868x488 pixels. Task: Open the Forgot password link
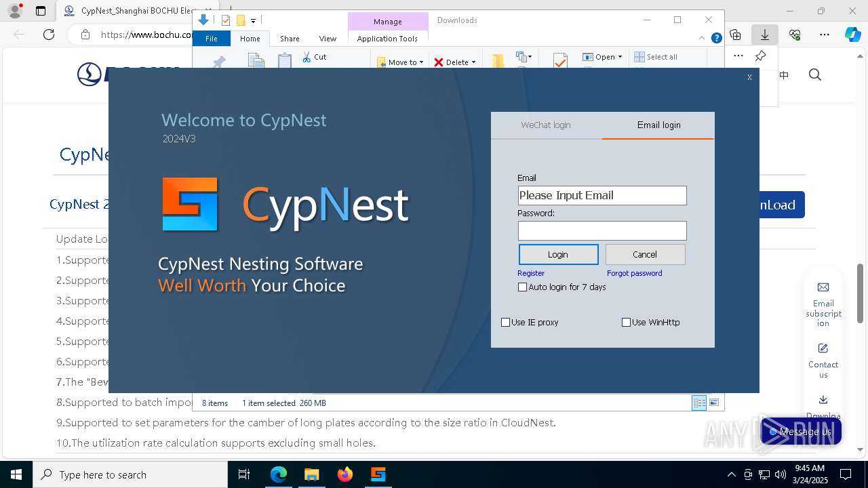(635, 273)
